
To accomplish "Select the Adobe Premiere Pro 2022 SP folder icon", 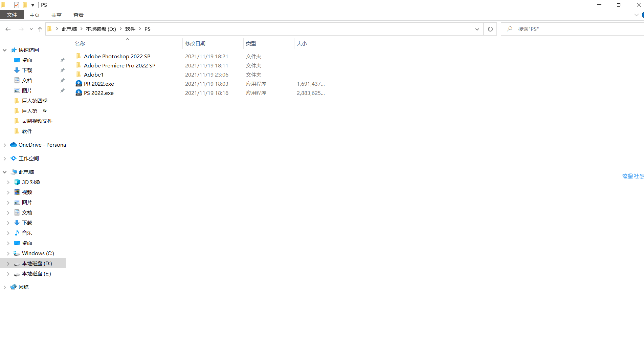I will pyautogui.click(x=79, y=65).
